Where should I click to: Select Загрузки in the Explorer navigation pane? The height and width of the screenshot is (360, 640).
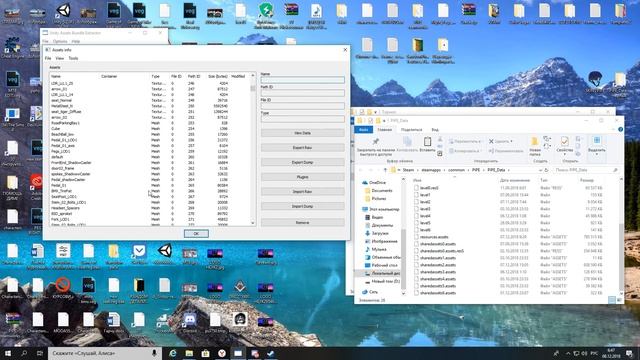pos(380,233)
